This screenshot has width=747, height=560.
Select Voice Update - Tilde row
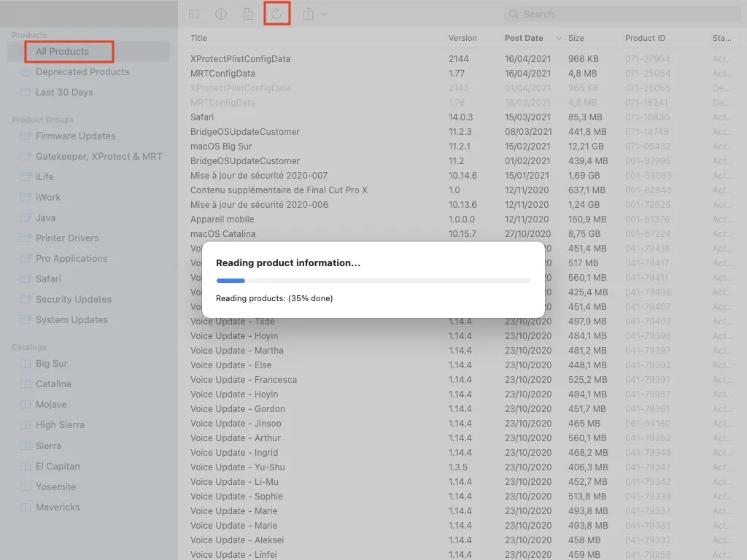[x=462, y=322]
